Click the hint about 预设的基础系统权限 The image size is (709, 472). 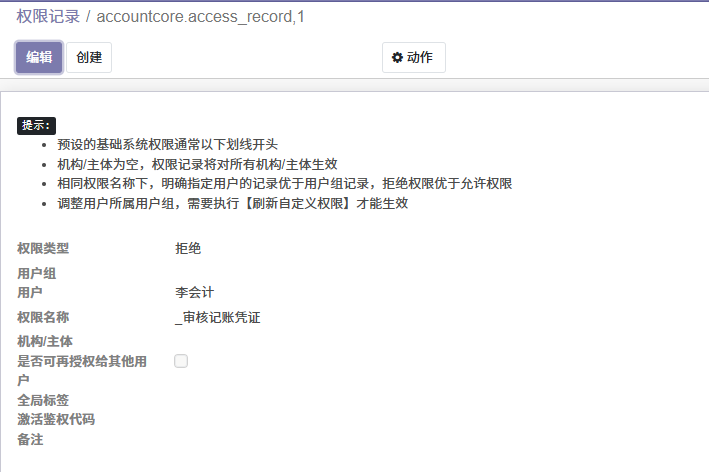(174, 144)
